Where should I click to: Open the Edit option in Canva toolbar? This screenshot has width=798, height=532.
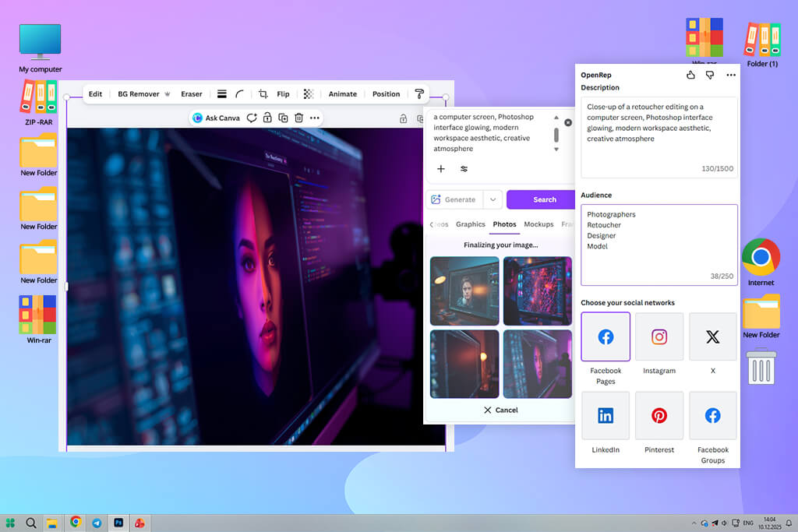pos(95,94)
